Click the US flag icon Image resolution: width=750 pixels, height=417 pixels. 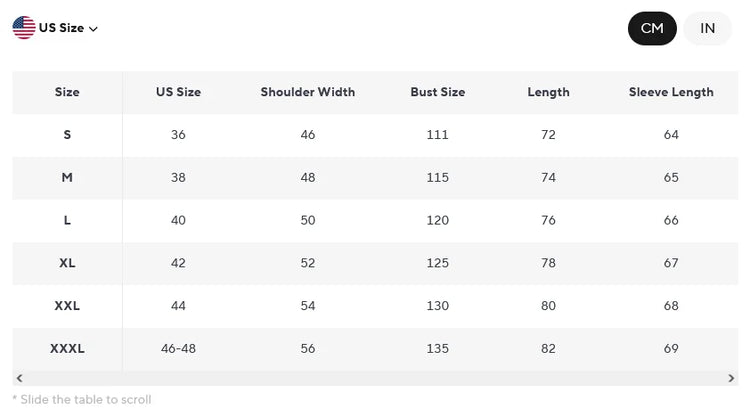24,28
